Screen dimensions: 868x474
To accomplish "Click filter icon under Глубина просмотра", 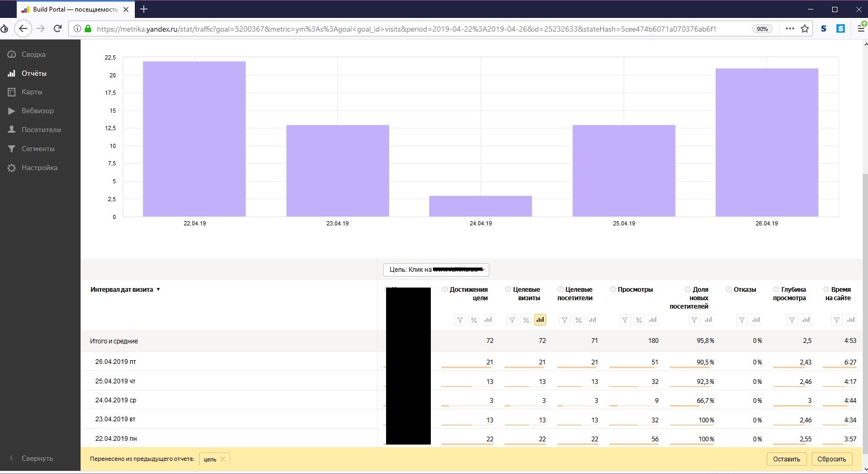I will (x=792, y=320).
